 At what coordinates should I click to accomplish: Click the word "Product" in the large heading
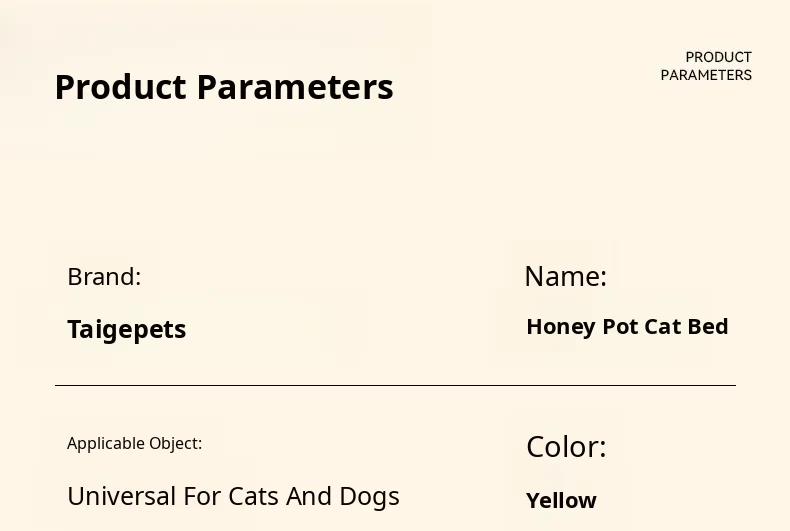click(x=121, y=88)
